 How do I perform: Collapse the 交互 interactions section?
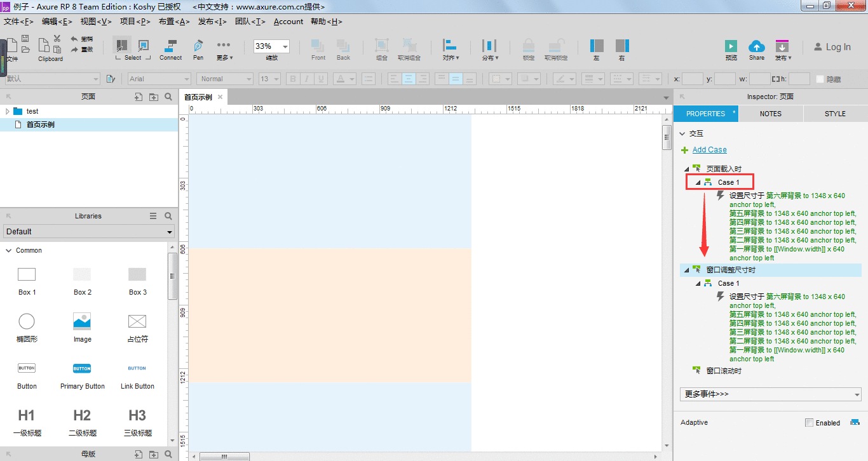[x=682, y=134]
